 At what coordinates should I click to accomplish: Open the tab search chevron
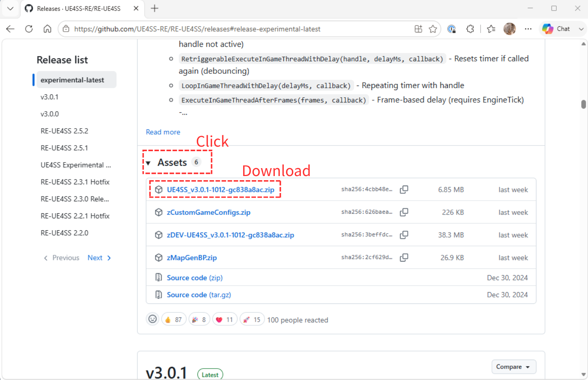[x=10, y=8]
